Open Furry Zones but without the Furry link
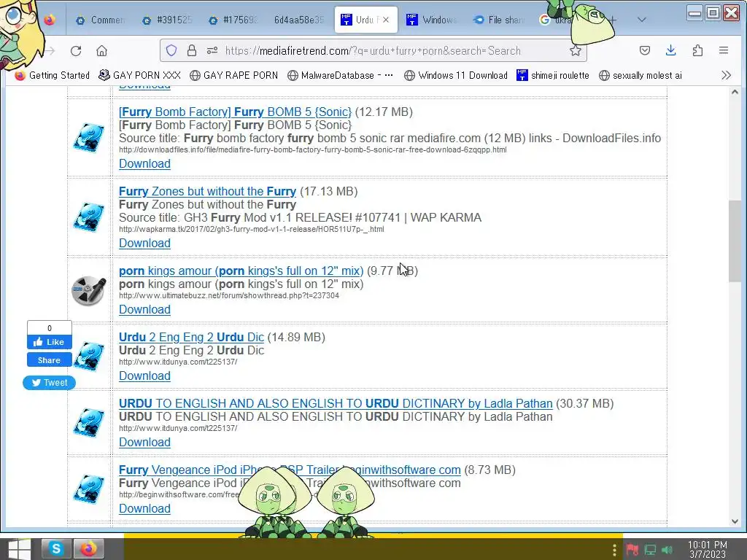Viewport: 747px width, 560px height. pyautogui.click(x=207, y=192)
